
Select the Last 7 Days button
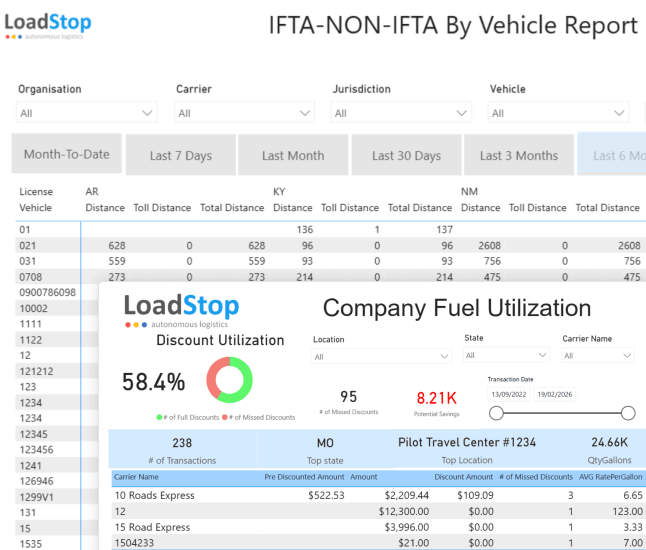tap(181, 155)
